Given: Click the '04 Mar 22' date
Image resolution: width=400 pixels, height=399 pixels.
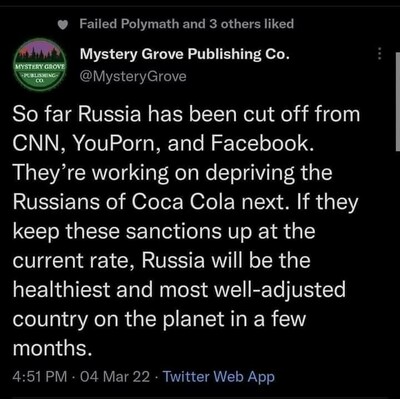Looking at the screenshot, I should click(x=115, y=377).
